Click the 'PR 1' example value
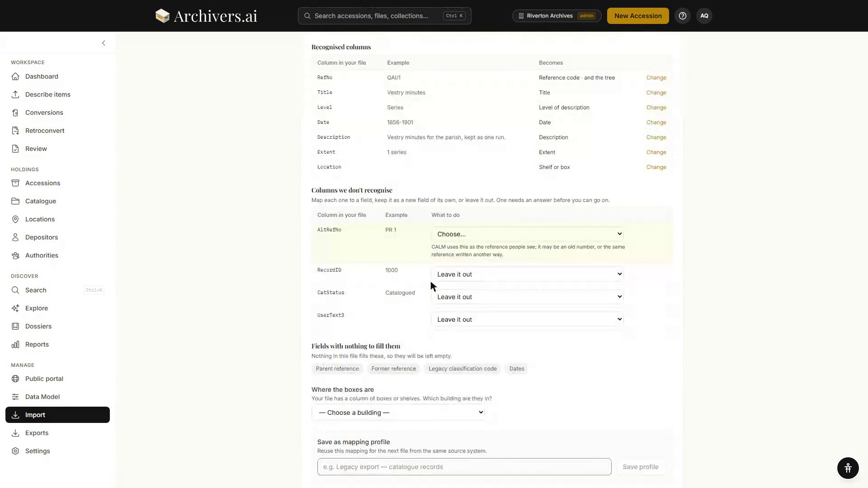This screenshot has height=488, width=868. (391, 230)
